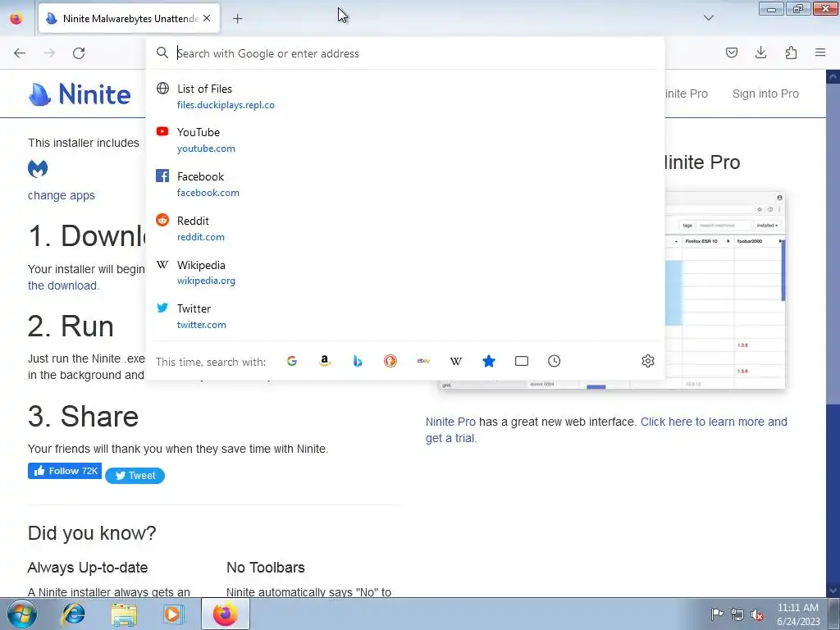Click the Tweet button
Screen dimensions: 840x630
[x=135, y=476]
